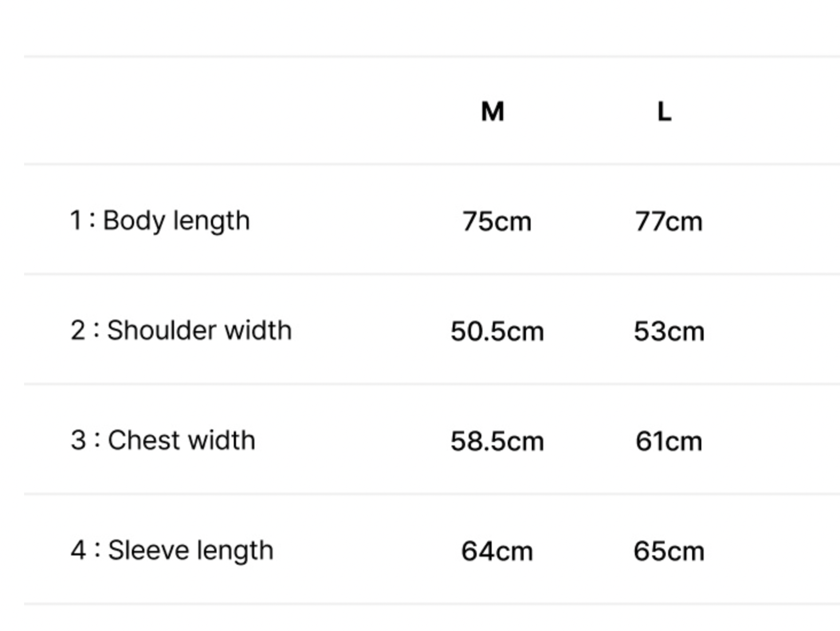Click the 58.5cm chest width value
840x631 pixels.
coord(497,441)
